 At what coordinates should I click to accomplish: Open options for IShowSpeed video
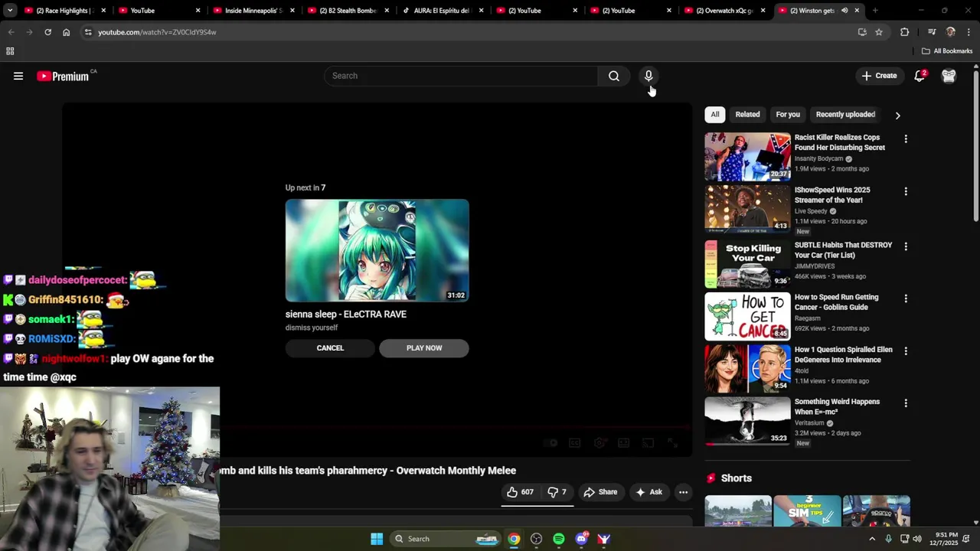[906, 191]
